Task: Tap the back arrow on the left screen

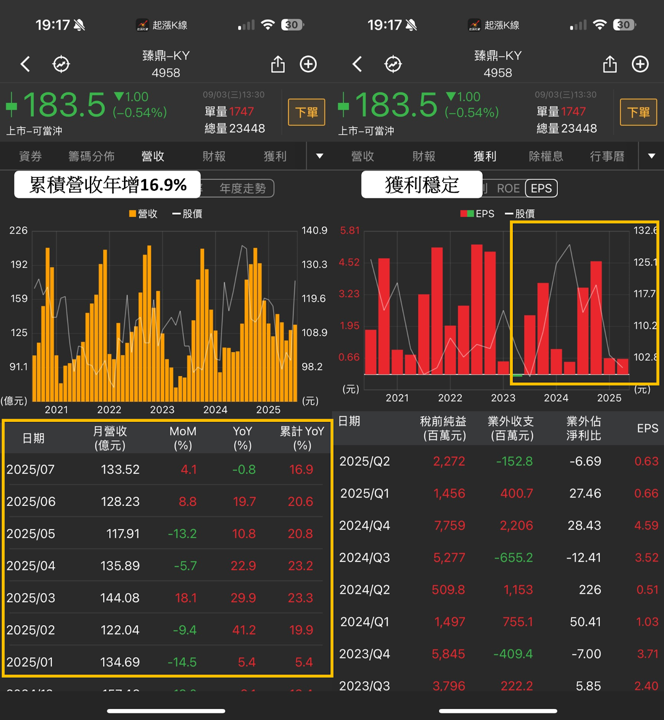Action: pos(26,64)
